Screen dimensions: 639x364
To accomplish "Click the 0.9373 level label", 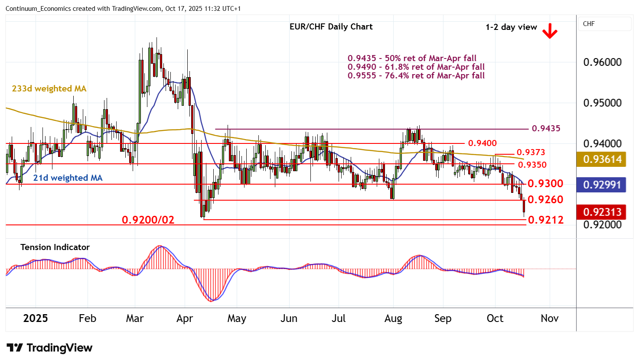I will (x=531, y=152).
